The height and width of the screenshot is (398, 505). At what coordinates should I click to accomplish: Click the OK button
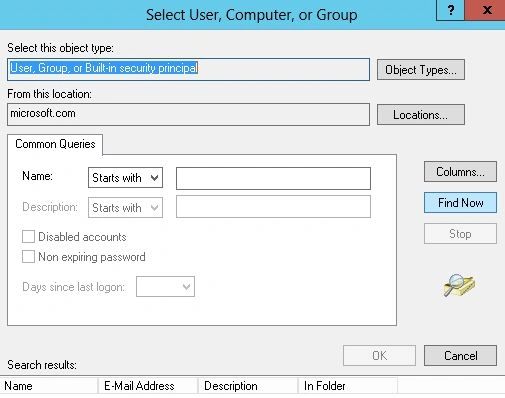379,356
